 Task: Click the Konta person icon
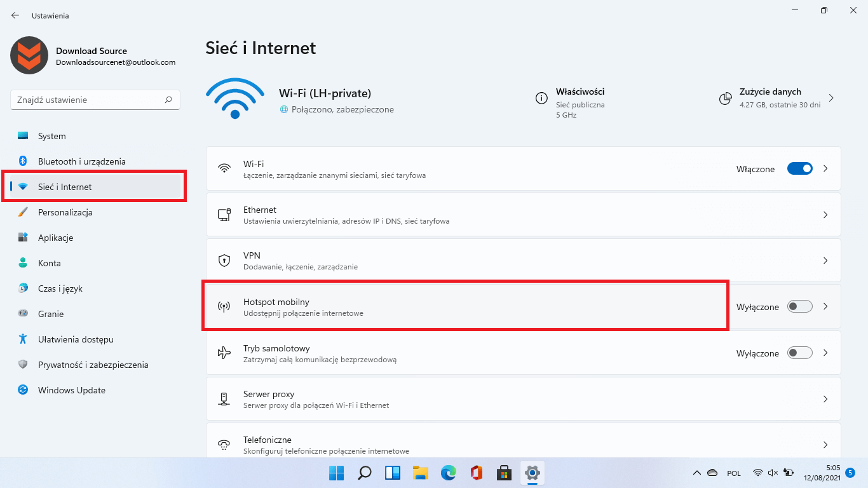(x=23, y=263)
